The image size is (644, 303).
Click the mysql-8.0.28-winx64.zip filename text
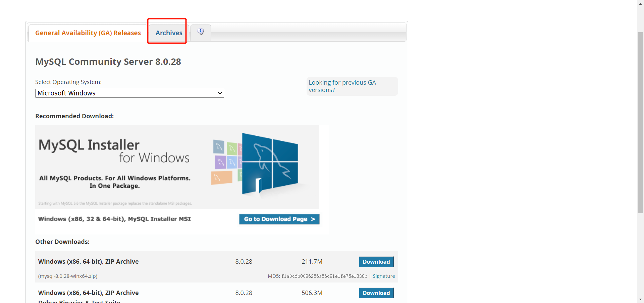[68, 276]
